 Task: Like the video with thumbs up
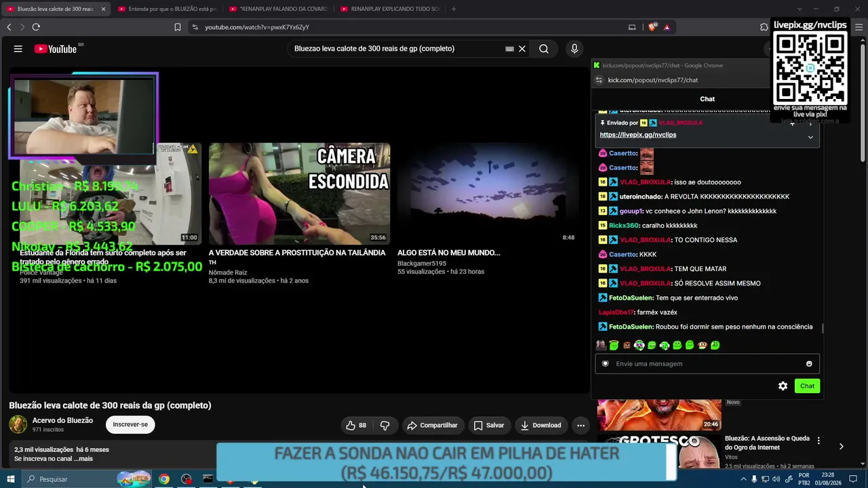(x=356, y=426)
